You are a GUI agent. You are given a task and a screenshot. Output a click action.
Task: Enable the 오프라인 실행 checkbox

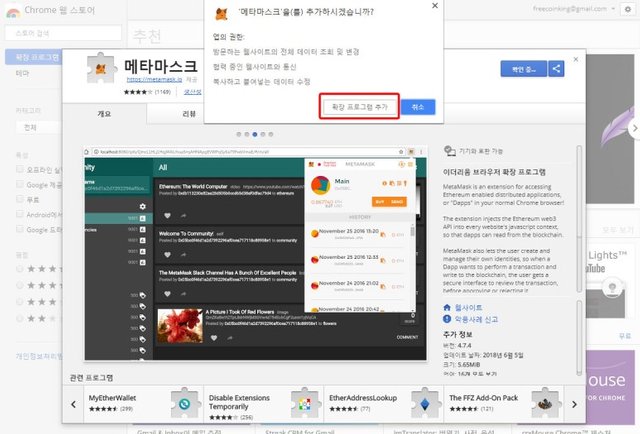[20, 169]
